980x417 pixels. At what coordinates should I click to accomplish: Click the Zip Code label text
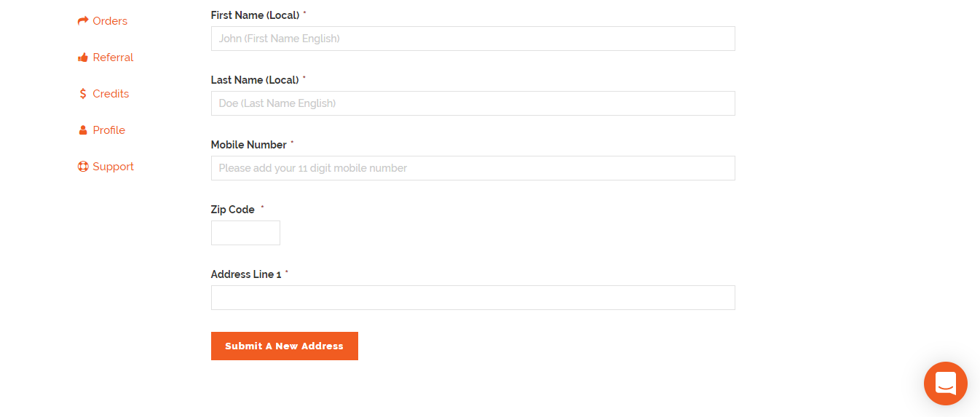click(233, 210)
